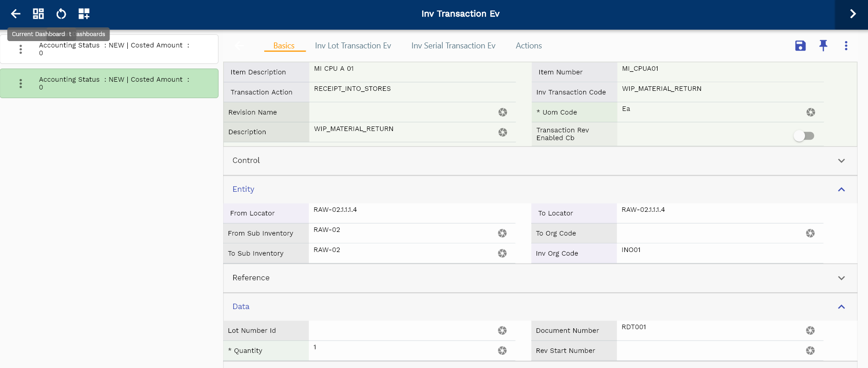Image resolution: width=868 pixels, height=368 pixels.
Task: Open the dashboards grid icon
Action: click(x=38, y=14)
